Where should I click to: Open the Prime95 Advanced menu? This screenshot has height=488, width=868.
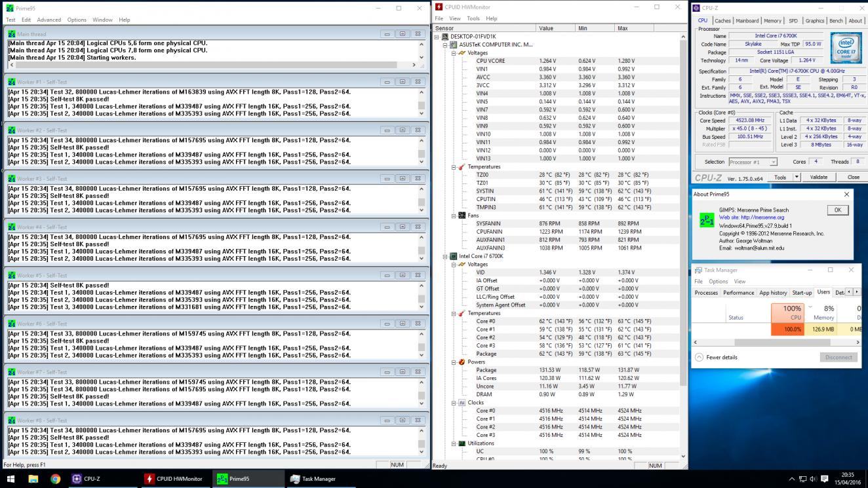(49, 20)
